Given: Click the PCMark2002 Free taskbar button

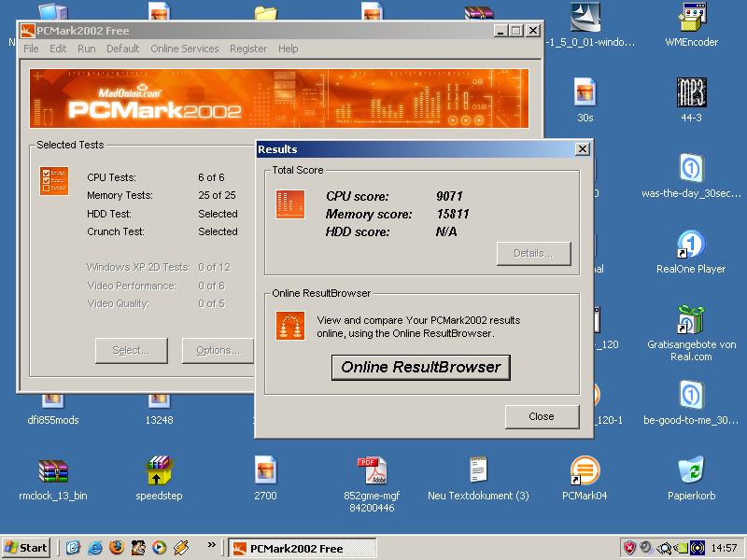Looking at the screenshot, I should pos(302,549).
